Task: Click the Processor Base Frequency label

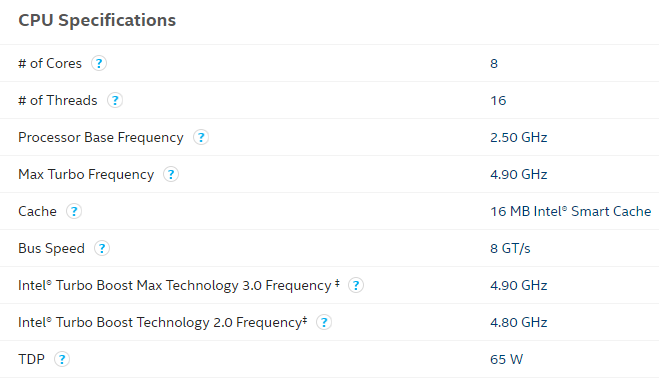Action: tap(101, 137)
